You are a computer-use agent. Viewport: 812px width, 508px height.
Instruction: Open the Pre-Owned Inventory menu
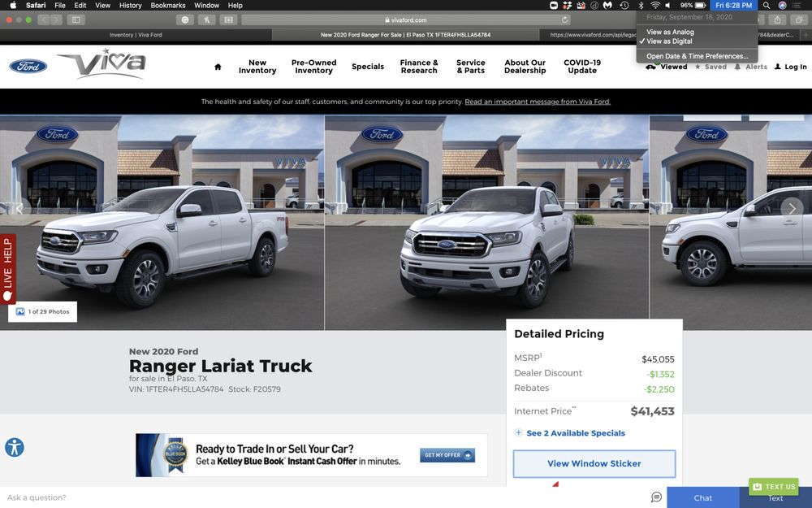coord(313,67)
